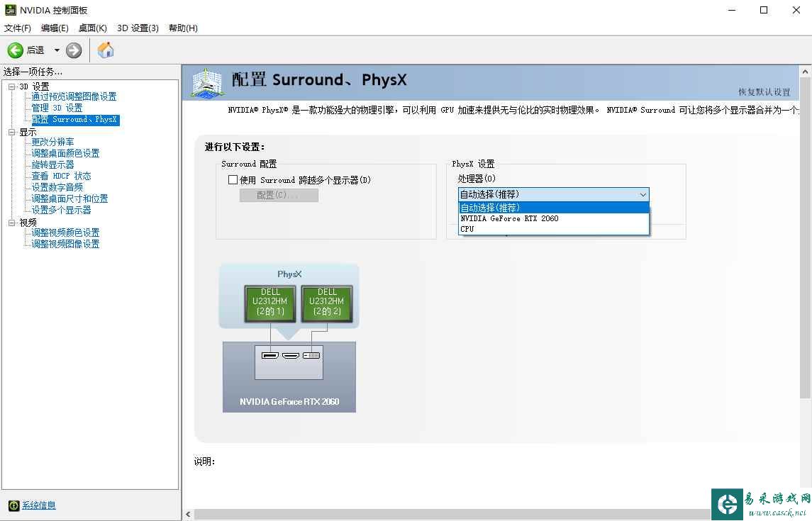The height and width of the screenshot is (521, 812).
Task: Open 调整桌面颜色设置 in tree
Action: click(x=65, y=153)
